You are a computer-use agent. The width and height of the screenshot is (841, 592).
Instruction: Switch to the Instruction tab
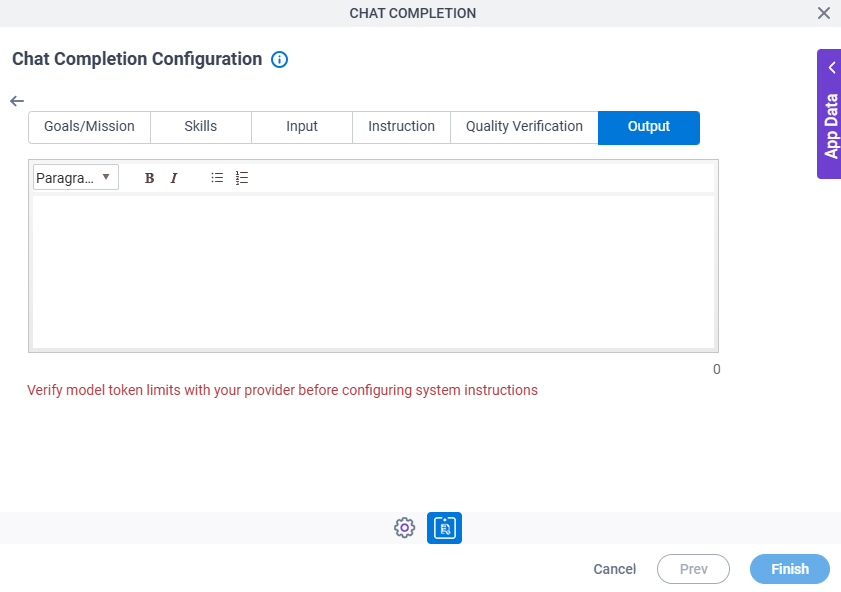(401, 127)
